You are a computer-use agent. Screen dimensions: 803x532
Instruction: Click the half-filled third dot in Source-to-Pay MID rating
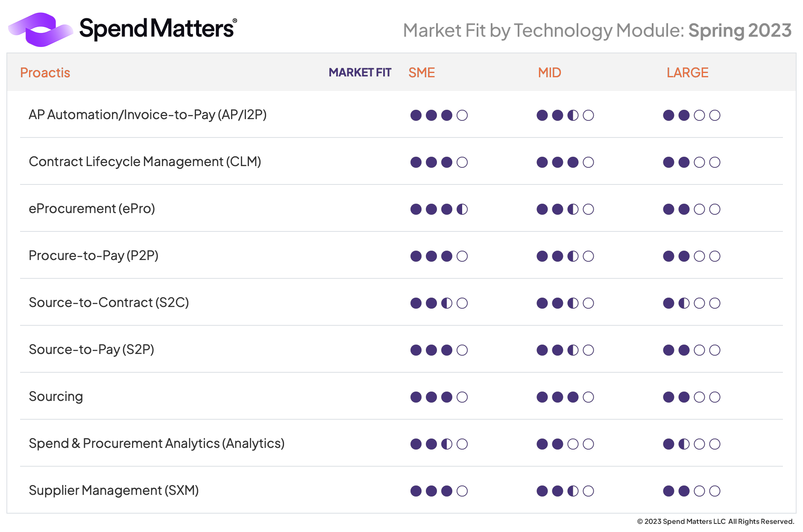click(573, 350)
